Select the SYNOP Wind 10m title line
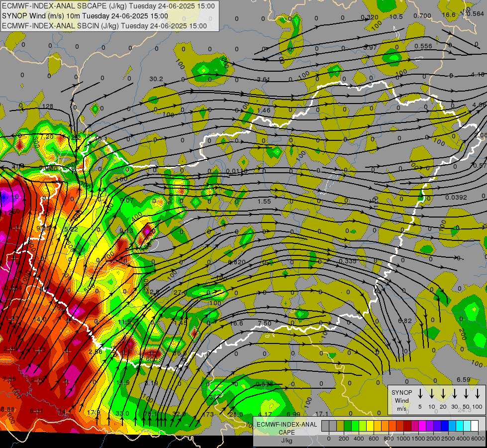 (x=85, y=16)
